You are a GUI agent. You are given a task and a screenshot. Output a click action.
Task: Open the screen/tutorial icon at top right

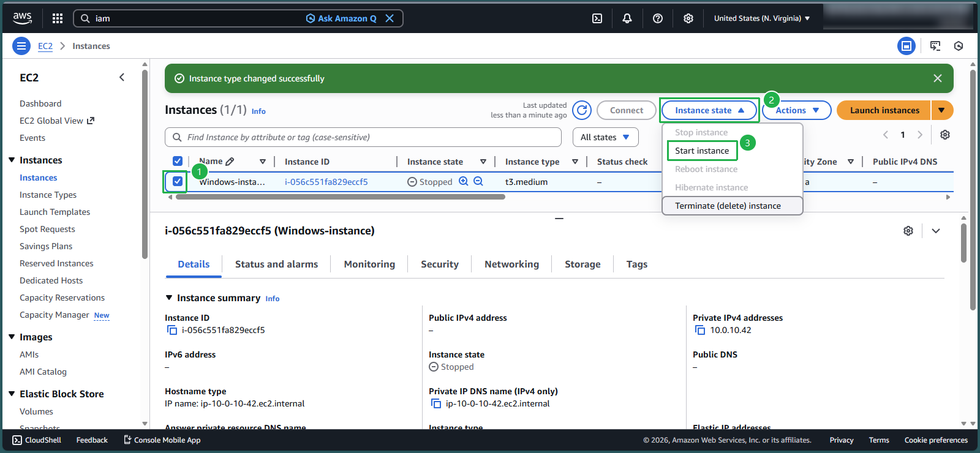click(935, 46)
